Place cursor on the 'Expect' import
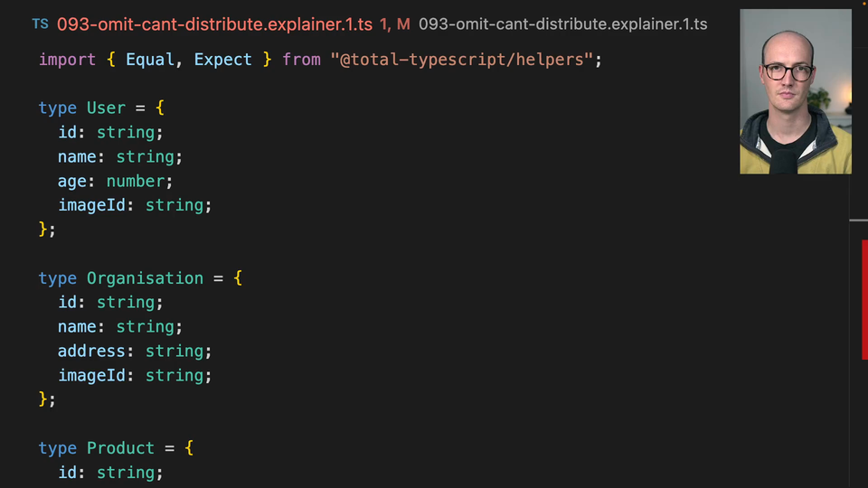The height and width of the screenshot is (488, 868). pos(222,60)
